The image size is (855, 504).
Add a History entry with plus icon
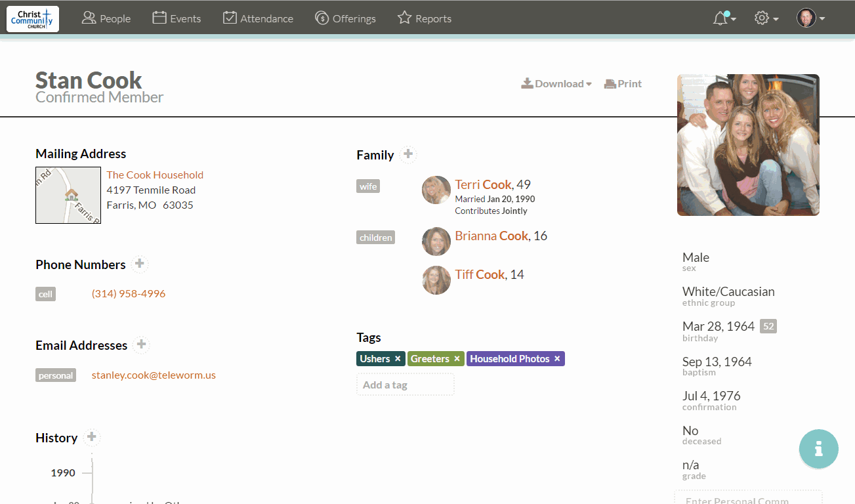click(x=91, y=437)
